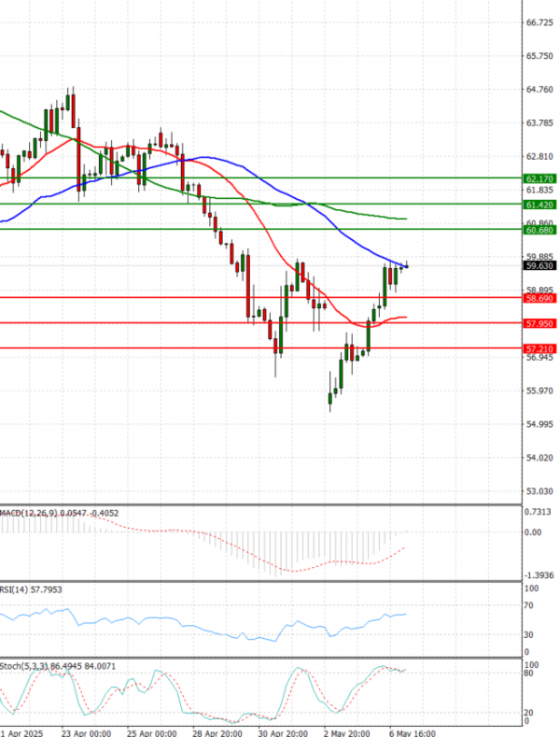Click the 54.995 price axis value

click(x=539, y=424)
